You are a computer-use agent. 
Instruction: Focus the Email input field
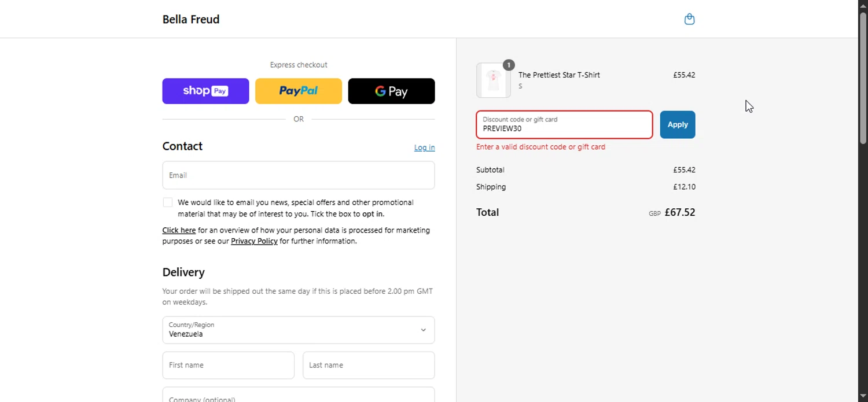[x=299, y=175]
